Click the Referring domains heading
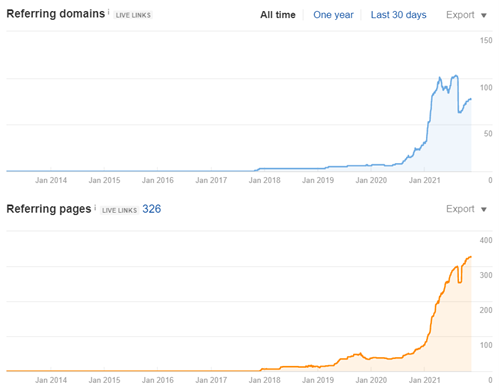Image resolution: width=499 pixels, height=391 pixels. pyautogui.click(x=56, y=14)
